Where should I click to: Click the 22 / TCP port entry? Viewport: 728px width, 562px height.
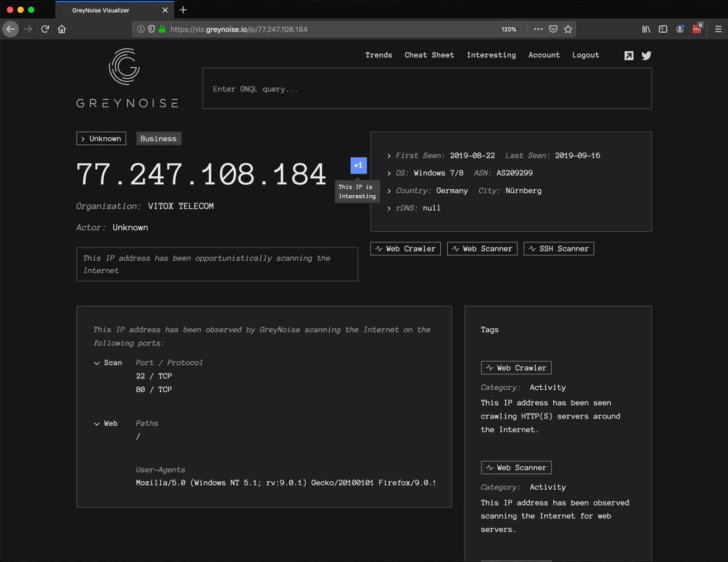(154, 376)
